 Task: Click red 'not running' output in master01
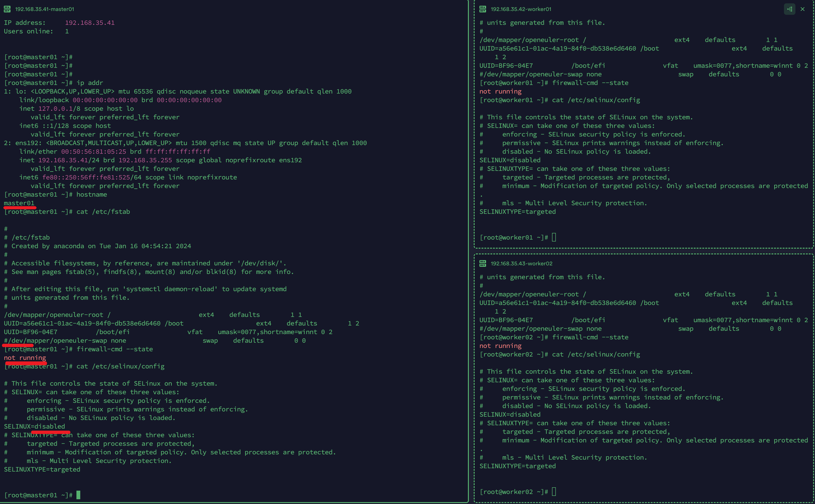(25, 358)
